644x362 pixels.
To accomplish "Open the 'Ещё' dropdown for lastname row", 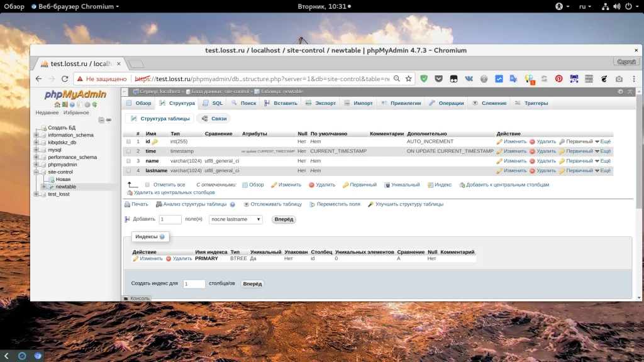I will [602, 171].
